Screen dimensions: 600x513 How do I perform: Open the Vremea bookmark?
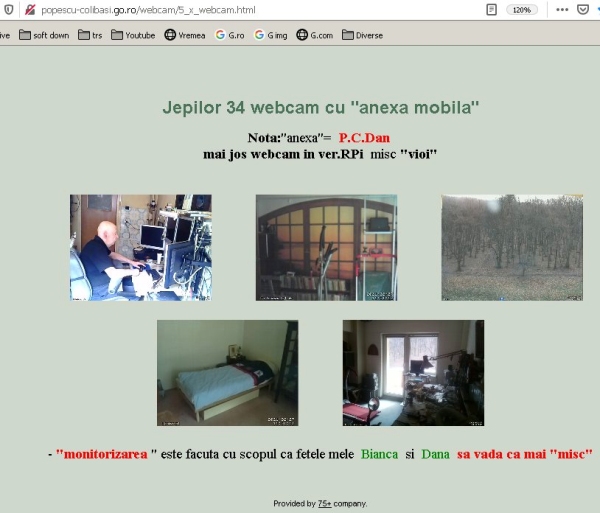185,35
